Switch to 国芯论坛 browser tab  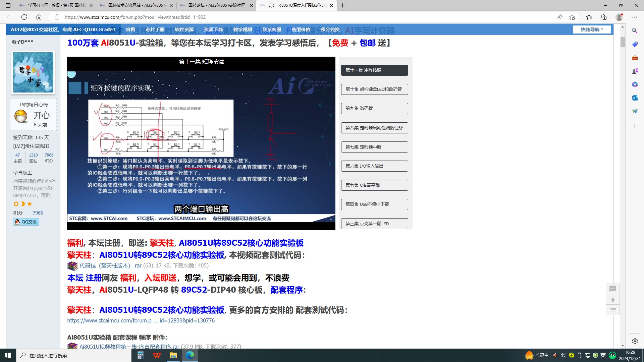point(216,5)
